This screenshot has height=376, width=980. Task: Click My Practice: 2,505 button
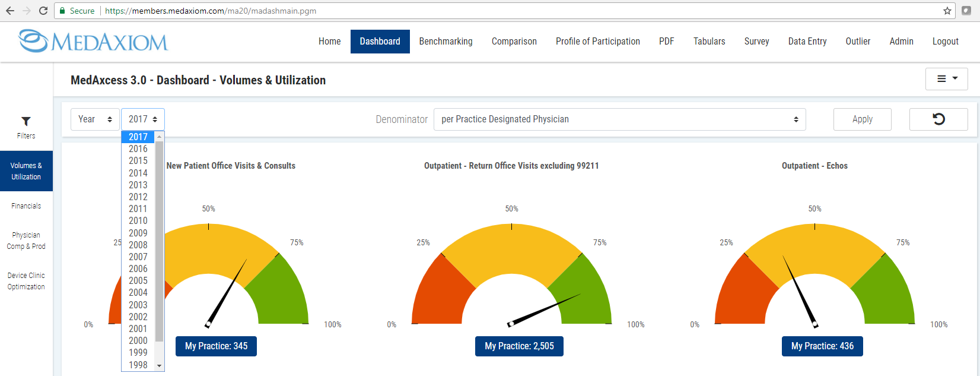tap(519, 346)
